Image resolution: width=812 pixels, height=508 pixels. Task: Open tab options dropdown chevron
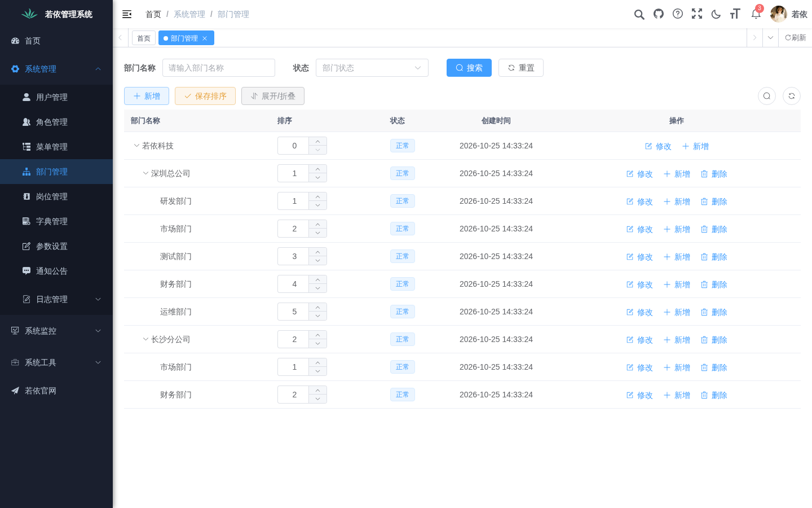[770, 38]
